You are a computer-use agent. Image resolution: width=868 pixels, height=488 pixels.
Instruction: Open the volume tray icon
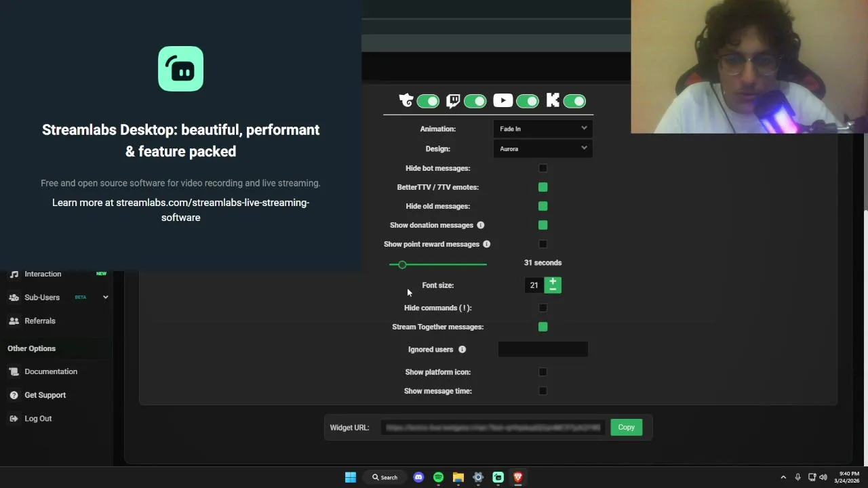(x=823, y=477)
